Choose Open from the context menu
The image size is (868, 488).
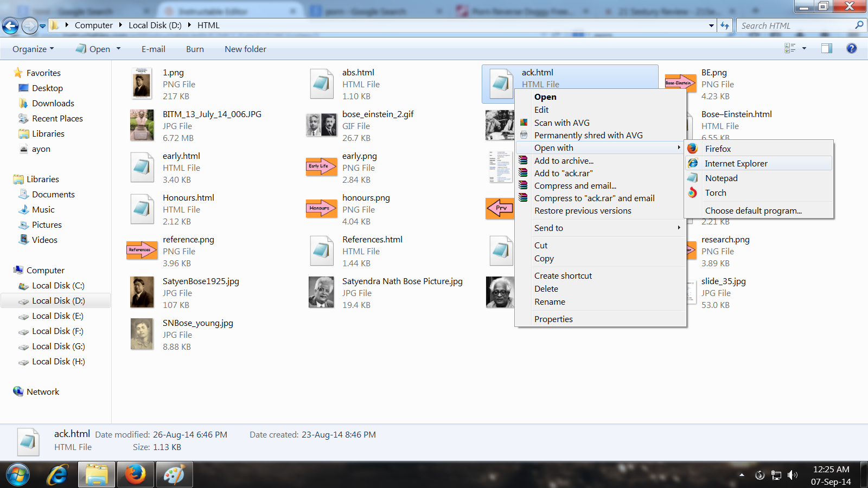(600, 97)
